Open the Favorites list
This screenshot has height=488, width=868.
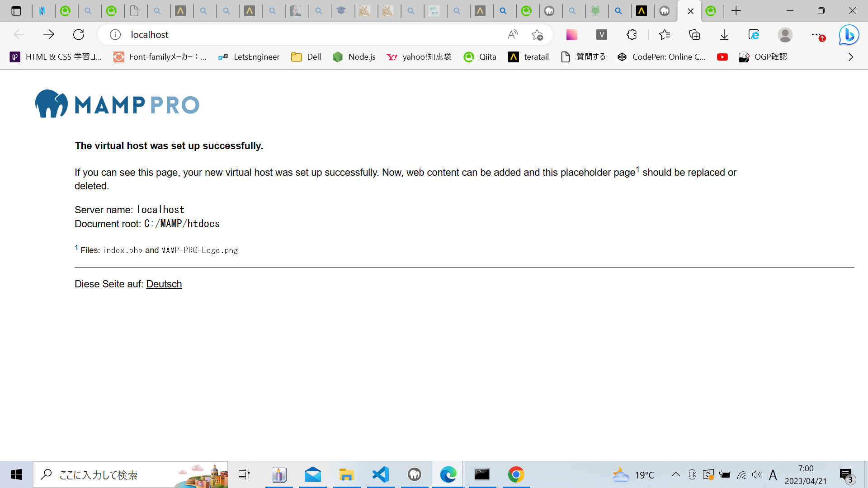point(665,34)
